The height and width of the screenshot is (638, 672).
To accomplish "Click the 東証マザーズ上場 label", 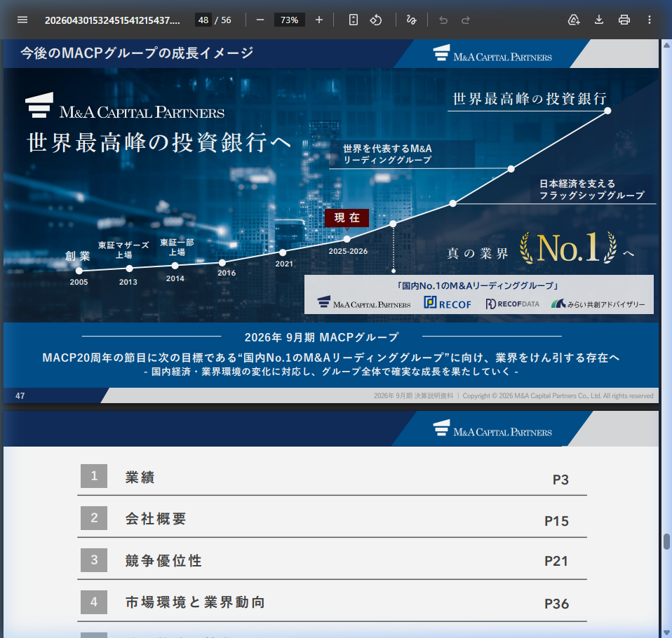I will [x=123, y=250].
